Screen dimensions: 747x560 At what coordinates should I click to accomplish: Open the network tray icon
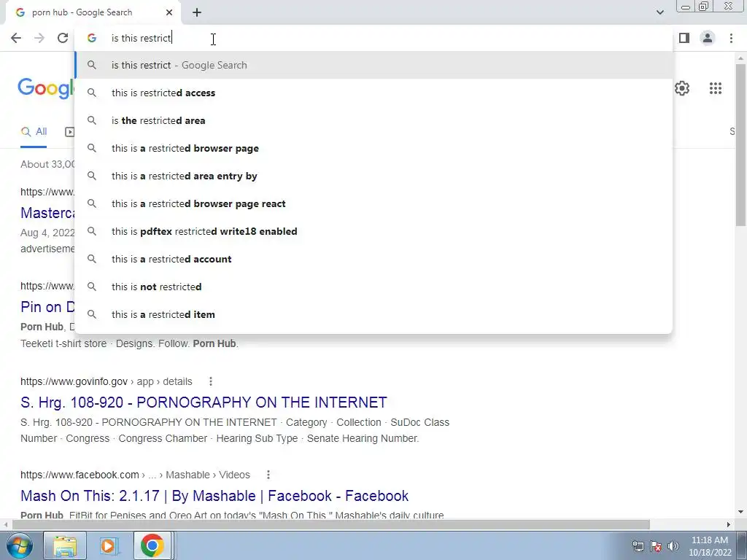click(x=638, y=546)
